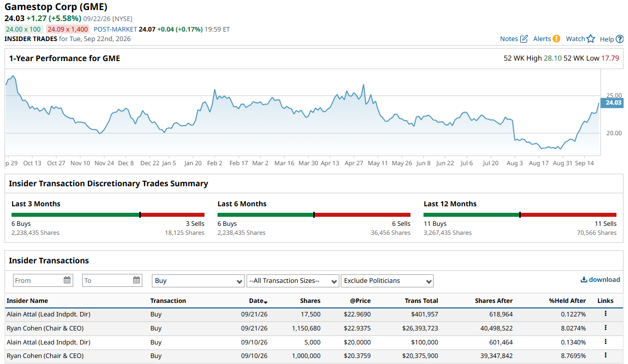Click the From date input field
628x364 pixels.
coord(43,280)
